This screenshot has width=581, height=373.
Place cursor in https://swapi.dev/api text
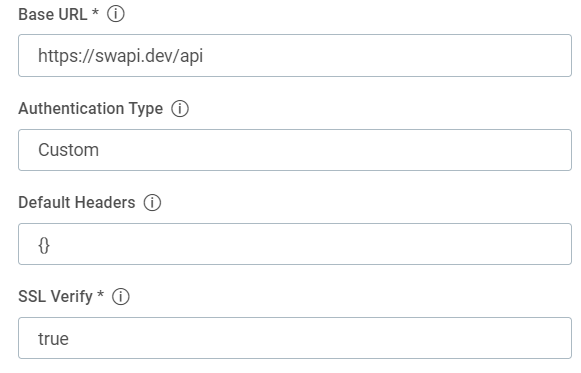pyautogui.click(x=120, y=56)
